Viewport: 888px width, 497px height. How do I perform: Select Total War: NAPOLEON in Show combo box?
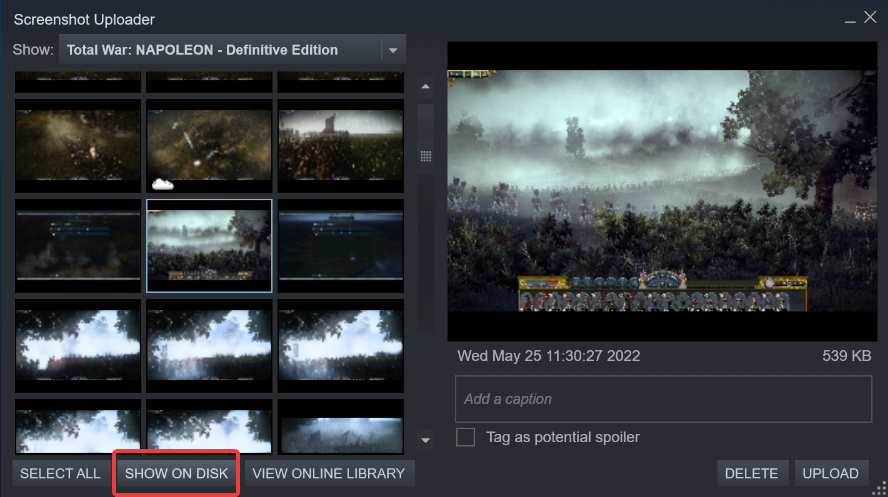(232, 50)
